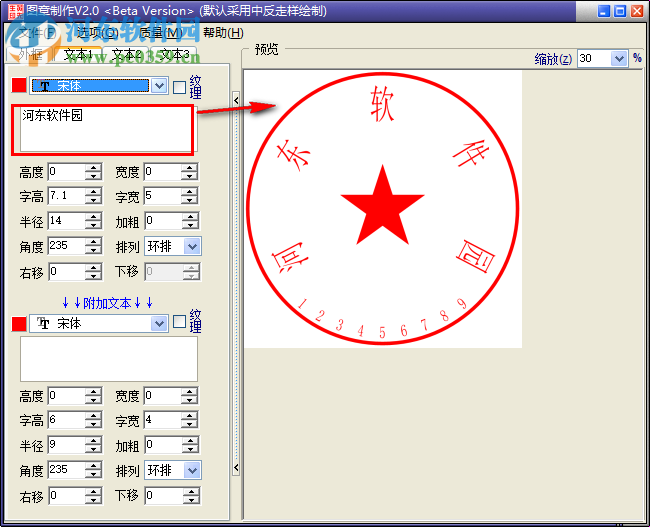Switch to the 文本1 tab
Screen dimensions: 650x527
78,54
